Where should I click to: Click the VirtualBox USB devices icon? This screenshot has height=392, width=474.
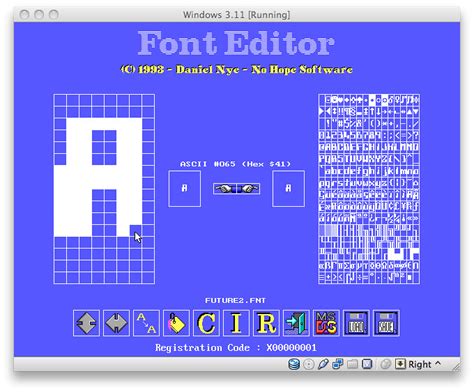click(x=323, y=364)
